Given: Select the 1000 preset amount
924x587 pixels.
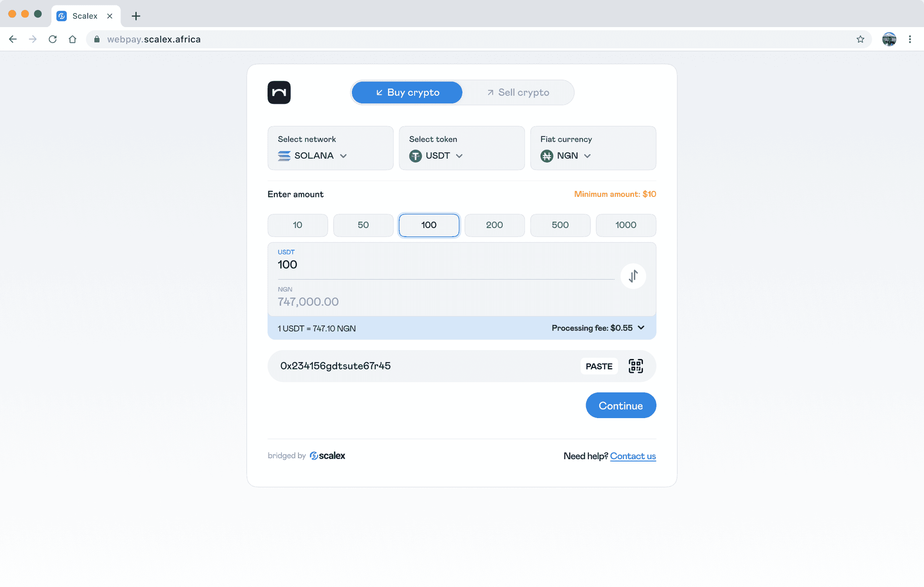Looking at the screenshot, I should [626, 225].
